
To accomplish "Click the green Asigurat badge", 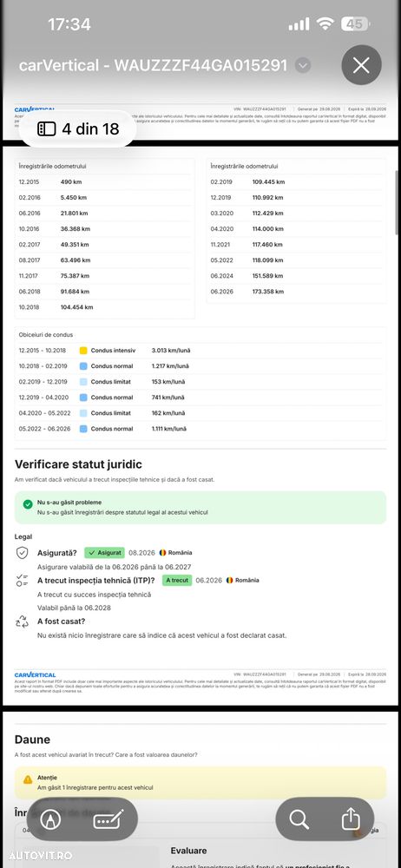I will [105, 552].
